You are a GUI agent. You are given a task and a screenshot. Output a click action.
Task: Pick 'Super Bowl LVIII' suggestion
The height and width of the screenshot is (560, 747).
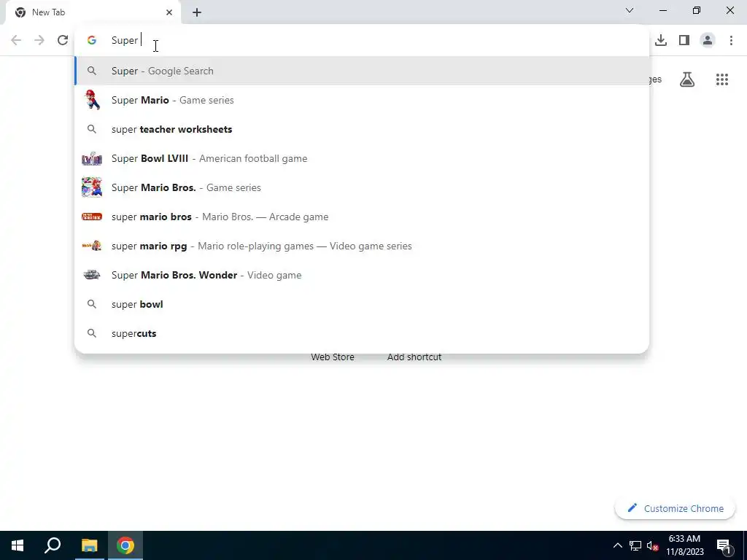362,158
